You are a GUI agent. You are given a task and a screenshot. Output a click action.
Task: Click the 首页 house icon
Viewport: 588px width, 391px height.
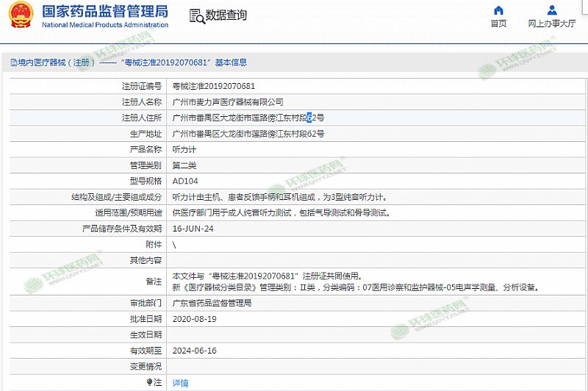point(498,10)
